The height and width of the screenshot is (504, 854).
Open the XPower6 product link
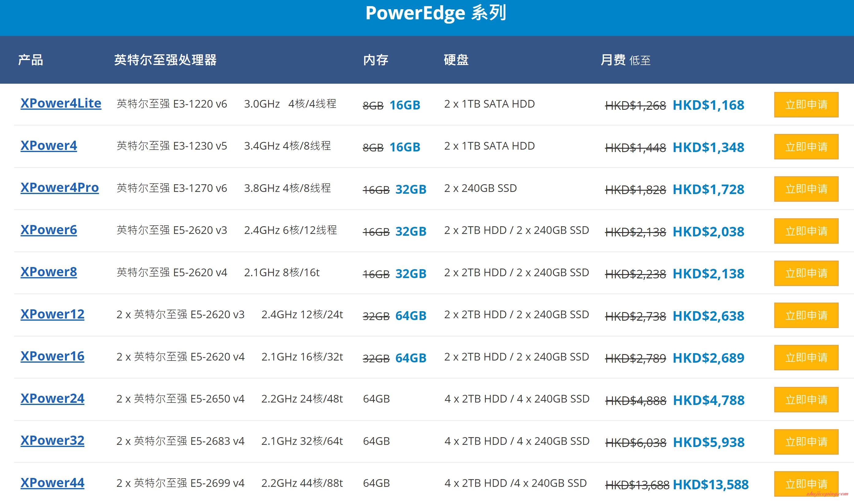(x=48, y=230)
